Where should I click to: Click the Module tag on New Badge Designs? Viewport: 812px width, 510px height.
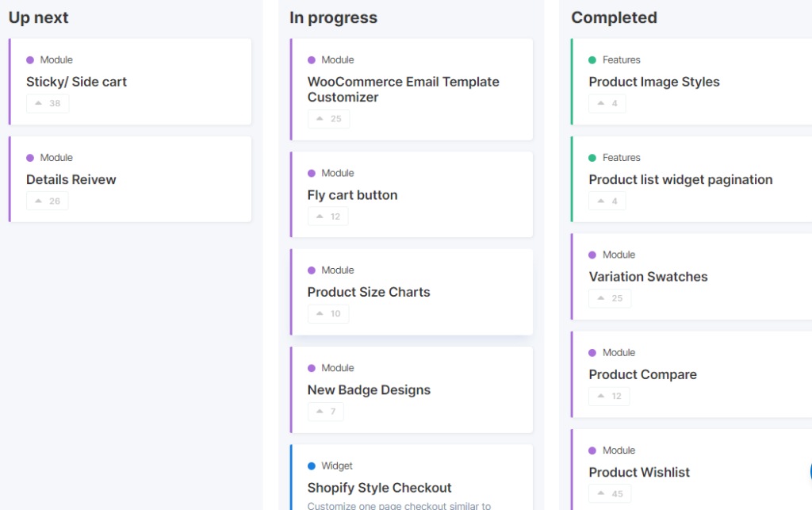click(x=337, y=368)
